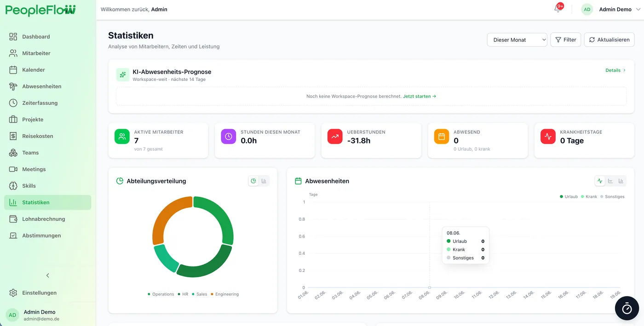Toggle the Sonstiges legend item in Abwesenheiten
The image size is (644, 326).
[613, 197]
